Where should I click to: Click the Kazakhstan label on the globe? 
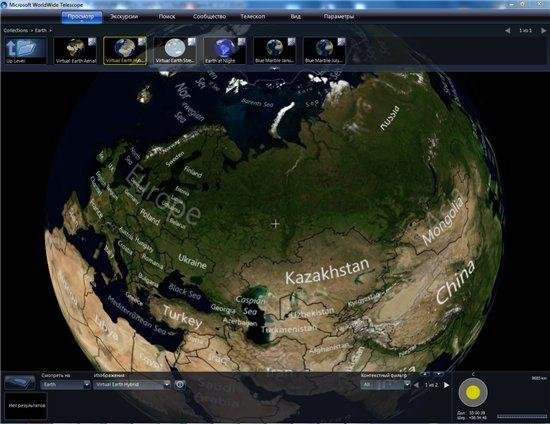pyautogui.click(x=327, y=272)
